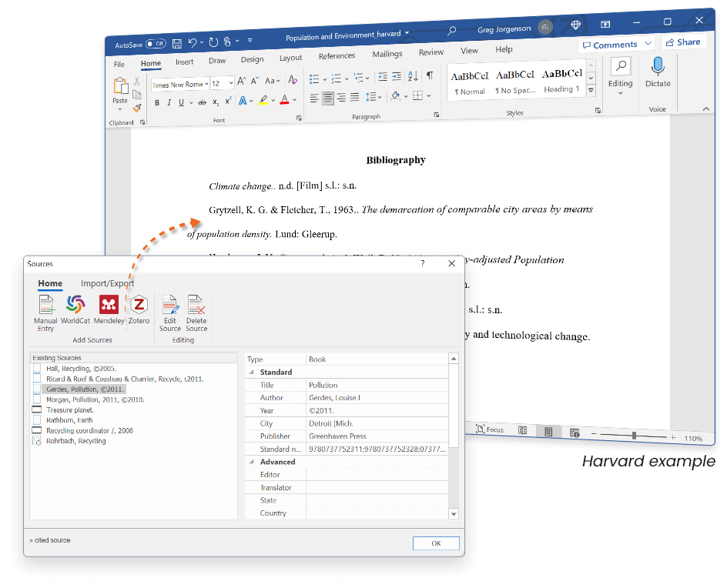Check the box for Ricard & Ruef source
This screenshot has width=727, height=588.
pyautogui.click(x=37, y=379)
